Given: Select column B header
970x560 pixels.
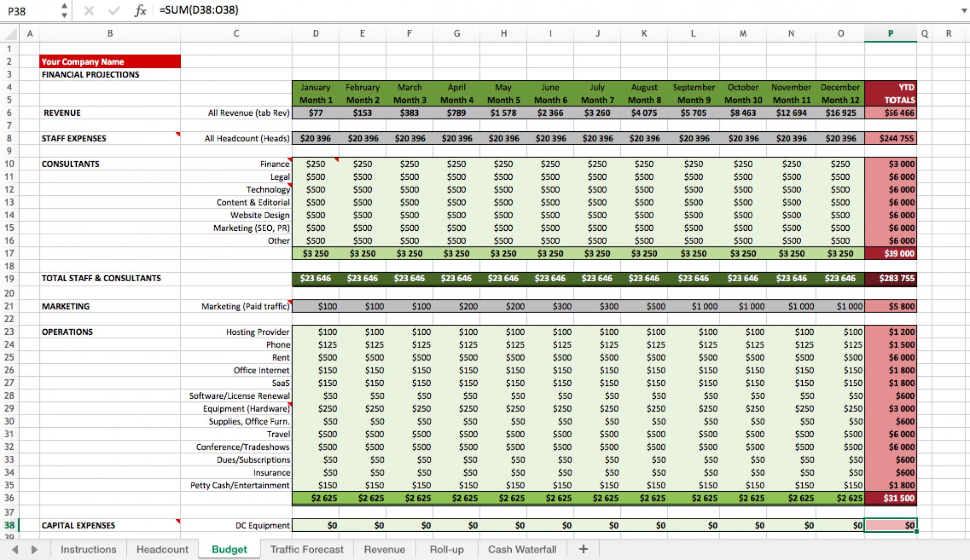Looking at the screenshot, I should click(x=110, y=34).
